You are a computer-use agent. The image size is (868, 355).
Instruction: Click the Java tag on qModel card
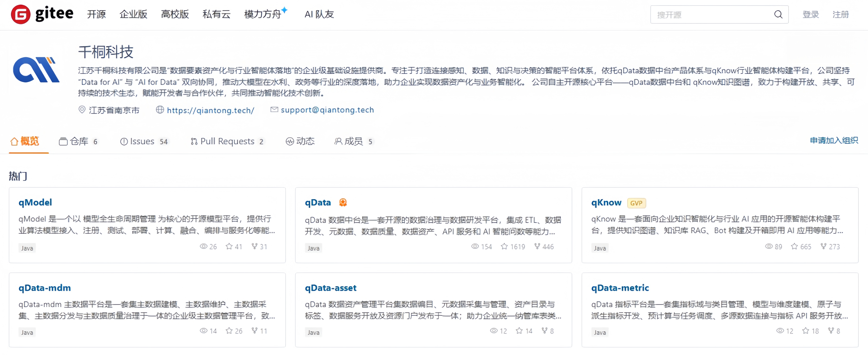coord(27,248)
